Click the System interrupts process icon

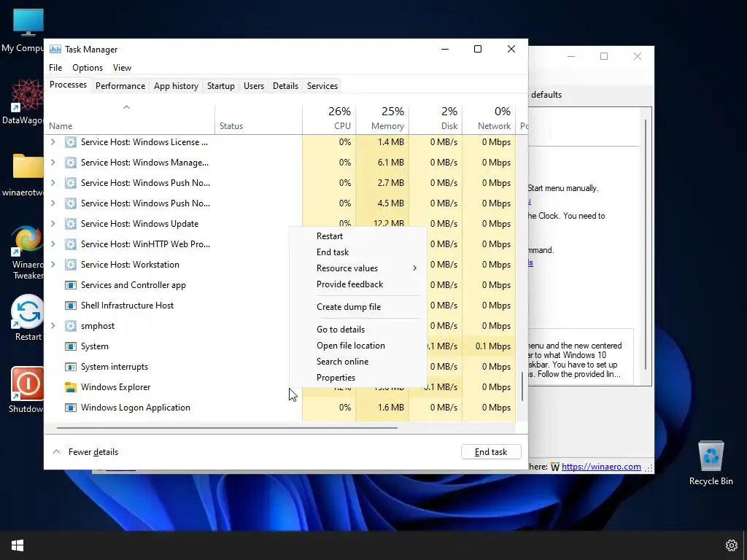[x=71, y=367]
